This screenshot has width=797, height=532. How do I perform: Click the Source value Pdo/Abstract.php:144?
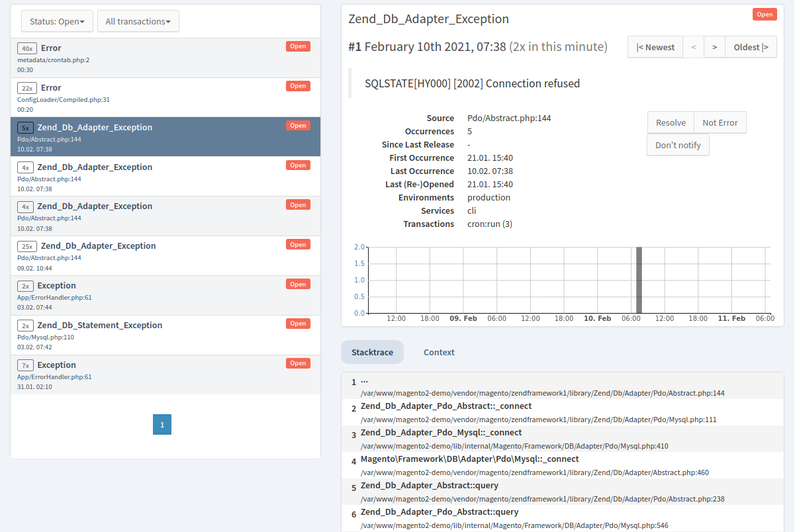point(509,118)
